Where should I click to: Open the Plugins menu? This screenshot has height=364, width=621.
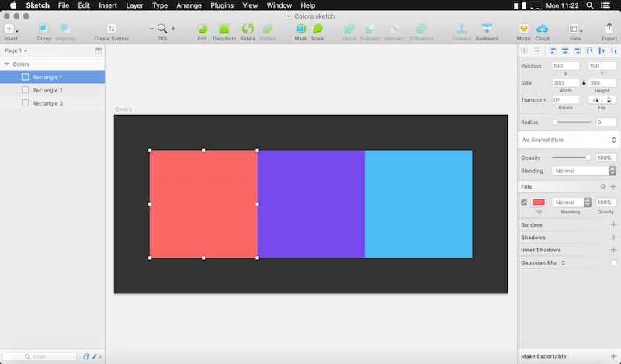click(x=222, y=5)
